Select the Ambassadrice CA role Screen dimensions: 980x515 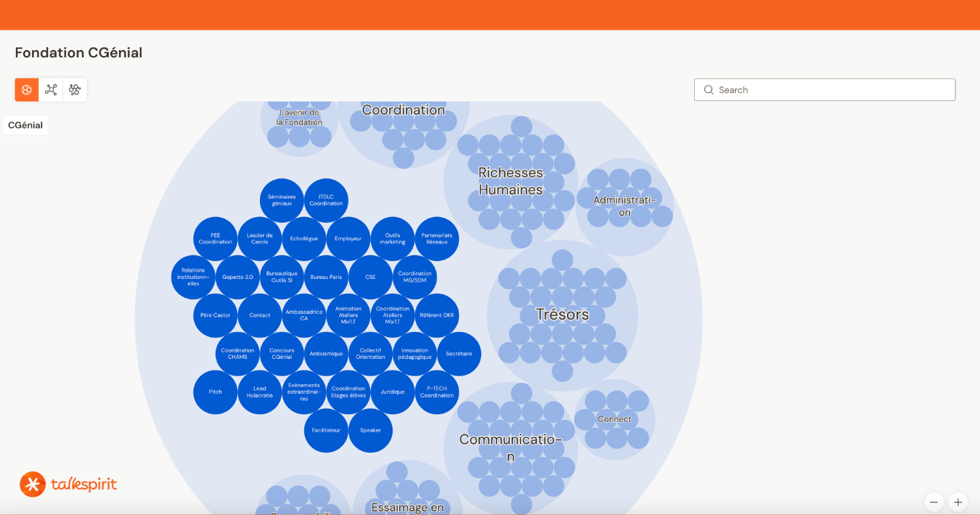click(x=304, y=315)
